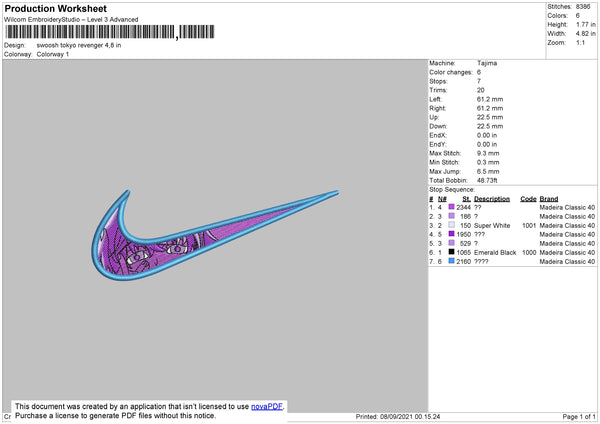Click the Machine value 'Tajima'
Viewport: 600px width, 424px height.
tap(487, 63)
